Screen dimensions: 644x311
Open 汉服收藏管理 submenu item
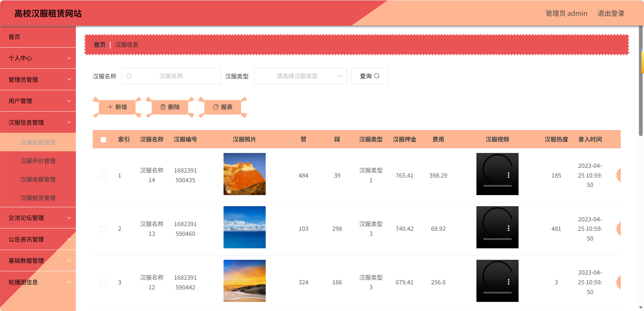coord(38,179)
